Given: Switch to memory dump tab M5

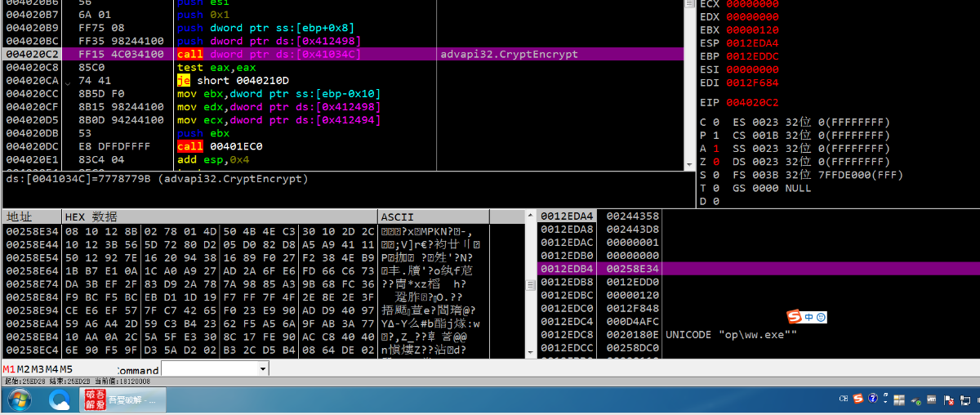Looking at the screenshot, I should pyautogui.click(x=65, y=369).
